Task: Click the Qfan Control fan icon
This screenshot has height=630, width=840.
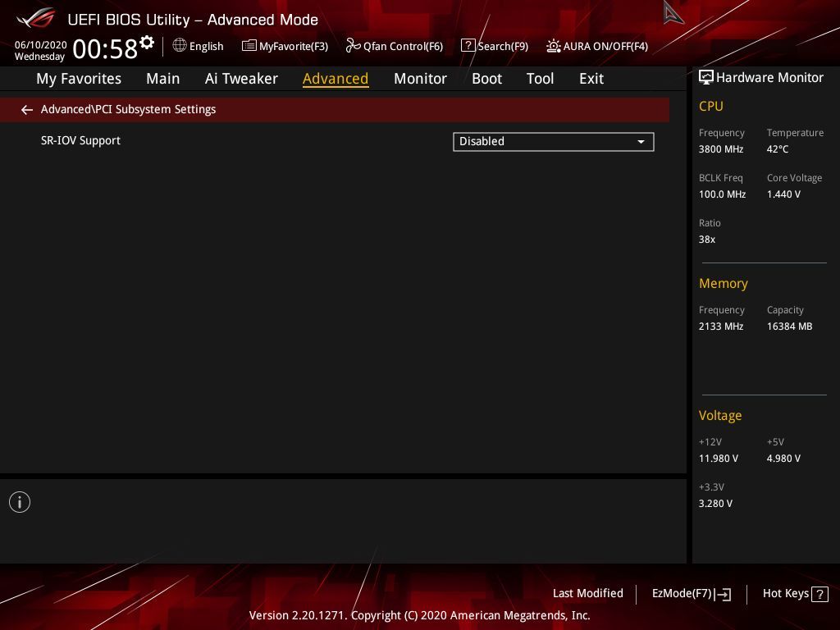Action: point(353,46)
